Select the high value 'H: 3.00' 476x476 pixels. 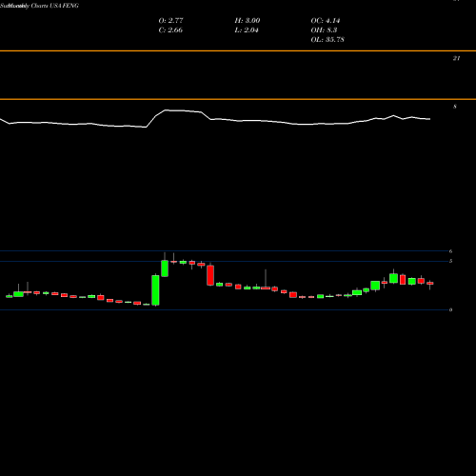point(248,21)
